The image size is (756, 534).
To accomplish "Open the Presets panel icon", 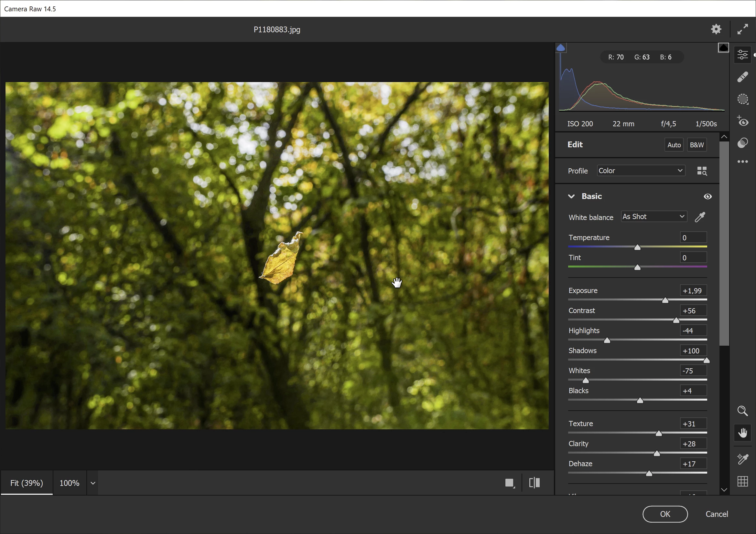I will (742, 143).
